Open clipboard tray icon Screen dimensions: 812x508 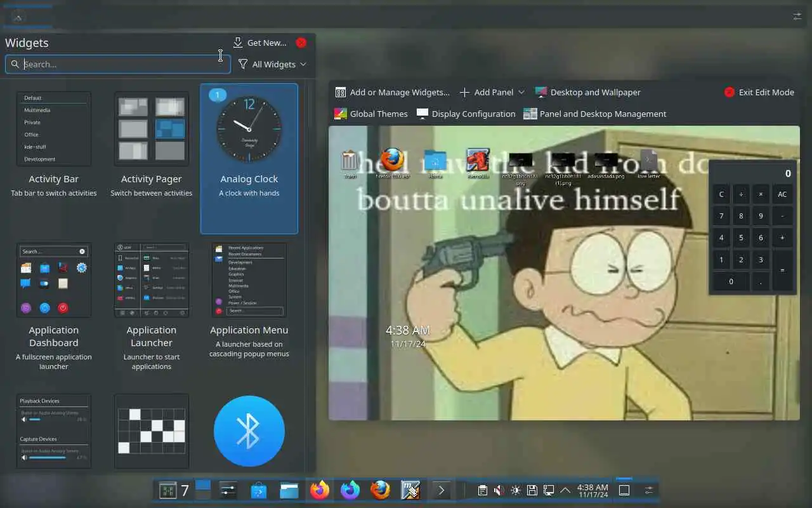[x=483, y=490]
